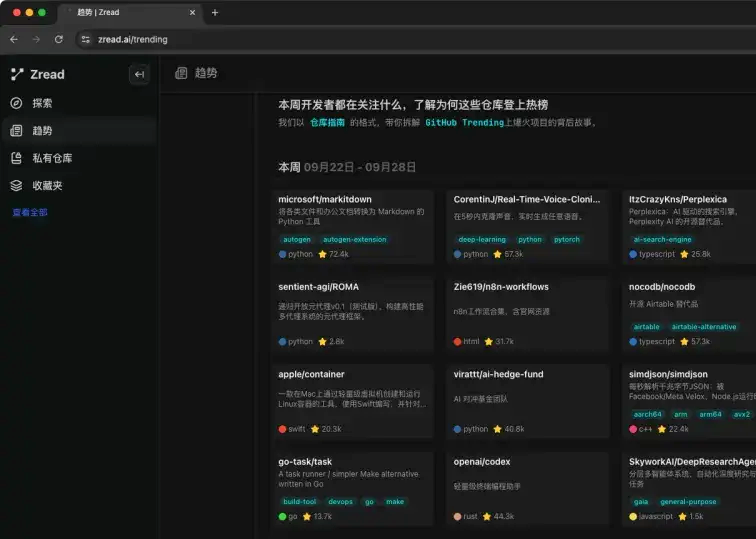Focus the zread.ai/trending address bar
The width and height of the screenshot is (756, 539).
point(415,40)
